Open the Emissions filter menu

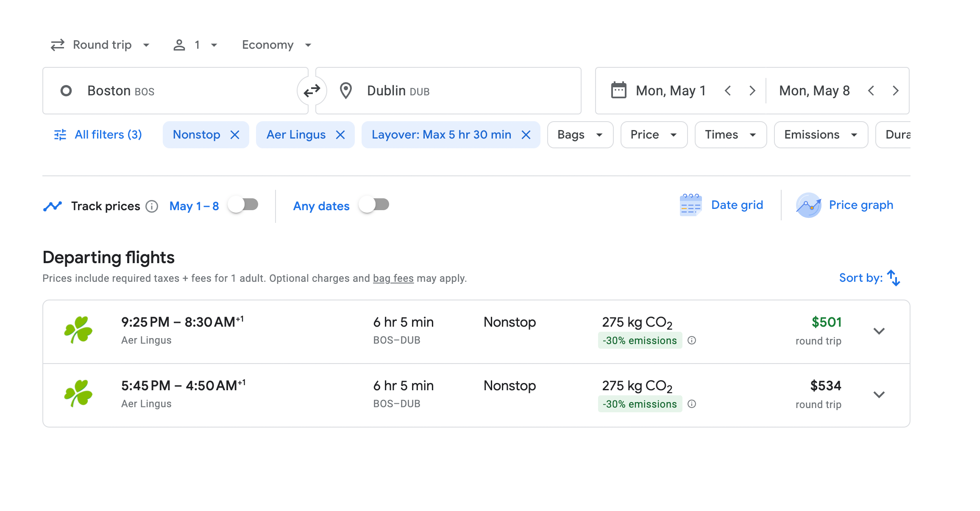click(x=821, y=135)
